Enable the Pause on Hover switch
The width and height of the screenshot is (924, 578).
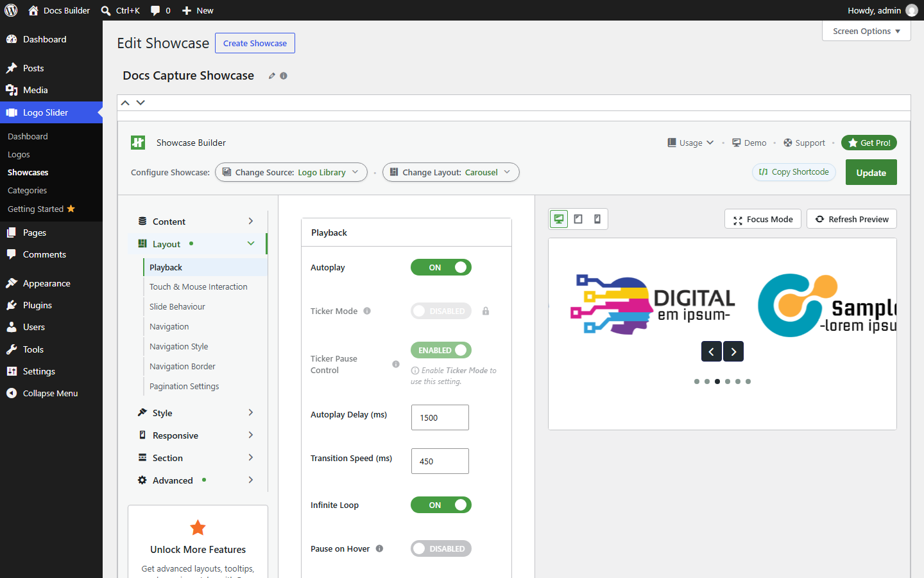click(x=441, y=548)
